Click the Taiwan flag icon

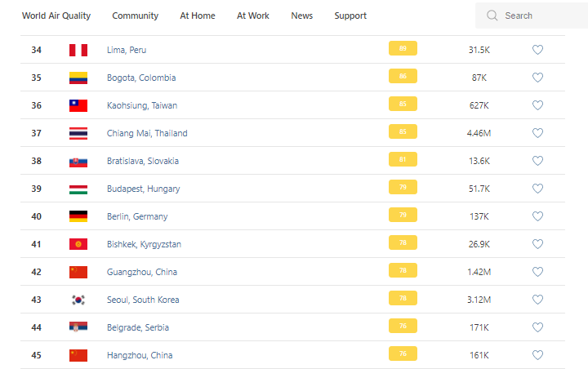click(x=78, y=105)
